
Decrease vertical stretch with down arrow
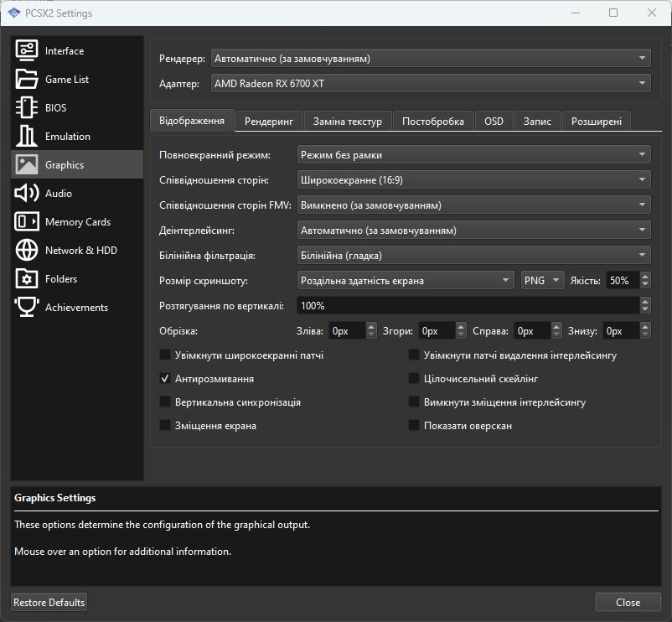pos(645,310)
